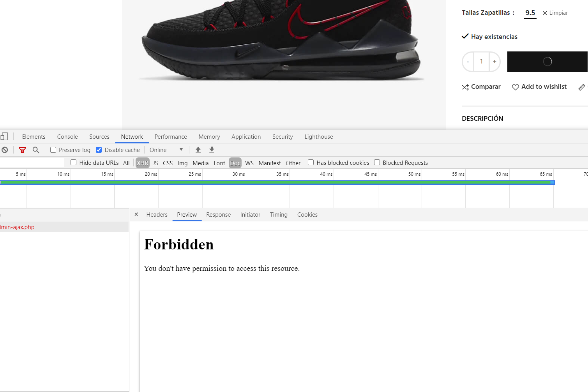588x392 pixels.
Task: Click the 'Hay existencias' stock status
Action: point(494,37)
